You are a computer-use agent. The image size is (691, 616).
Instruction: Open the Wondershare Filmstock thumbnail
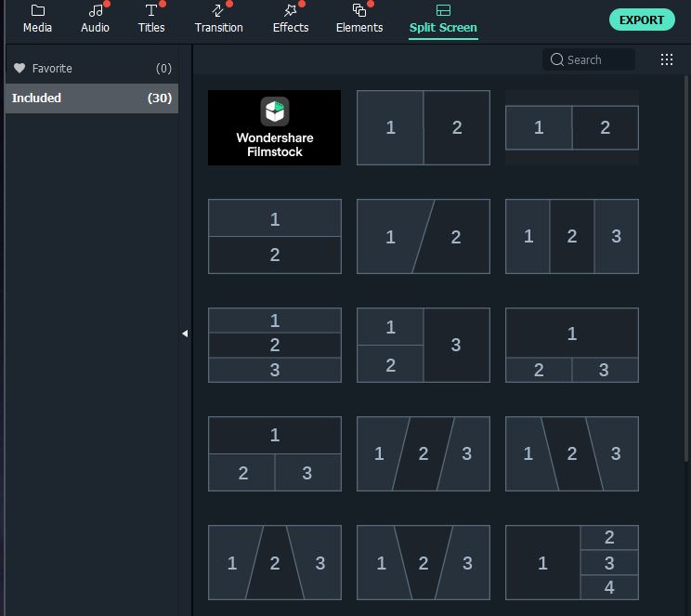(x=274, y=127)
